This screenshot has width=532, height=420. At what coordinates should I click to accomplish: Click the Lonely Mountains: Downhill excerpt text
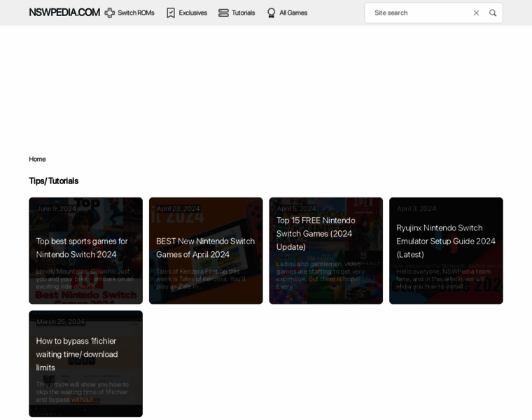coord(85,279)
